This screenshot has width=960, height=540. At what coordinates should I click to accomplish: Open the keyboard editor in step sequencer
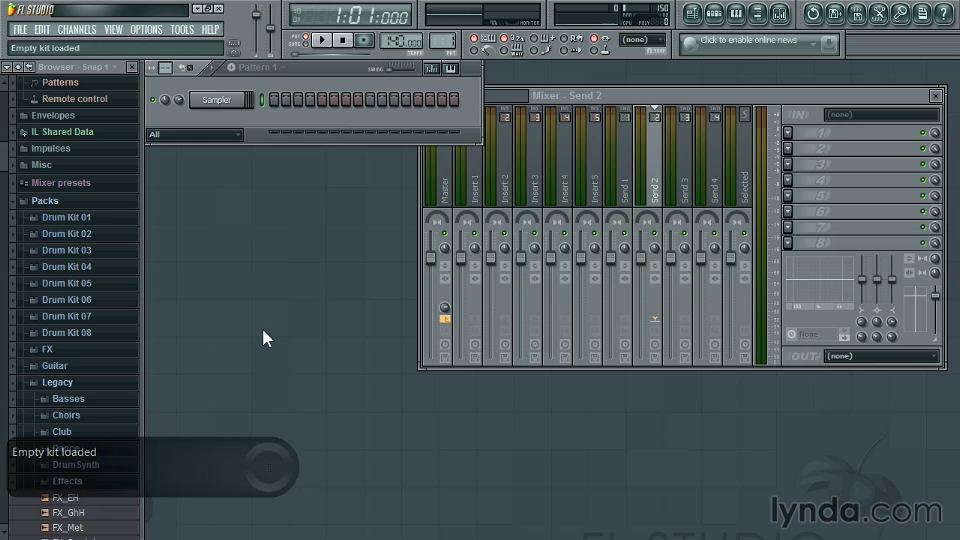pyautogui.click(x=451, y=68)
